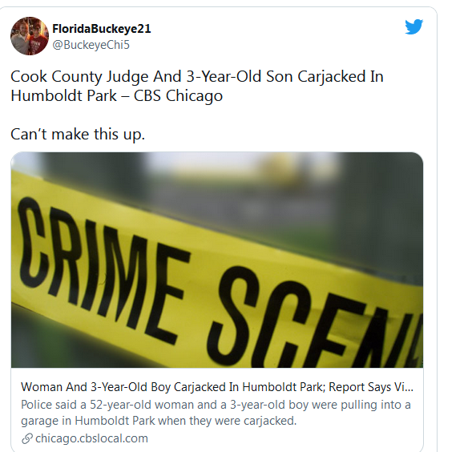This screenshot has height=452, width=476.
Task: Follow the chicago.cbslocal.com domain link
Action: coord(91,438)
